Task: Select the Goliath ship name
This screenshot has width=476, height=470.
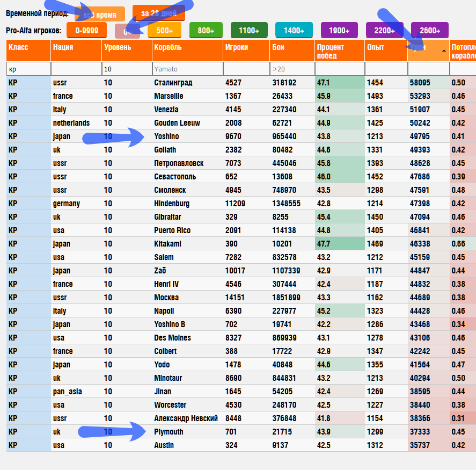Action: (165, 150)
